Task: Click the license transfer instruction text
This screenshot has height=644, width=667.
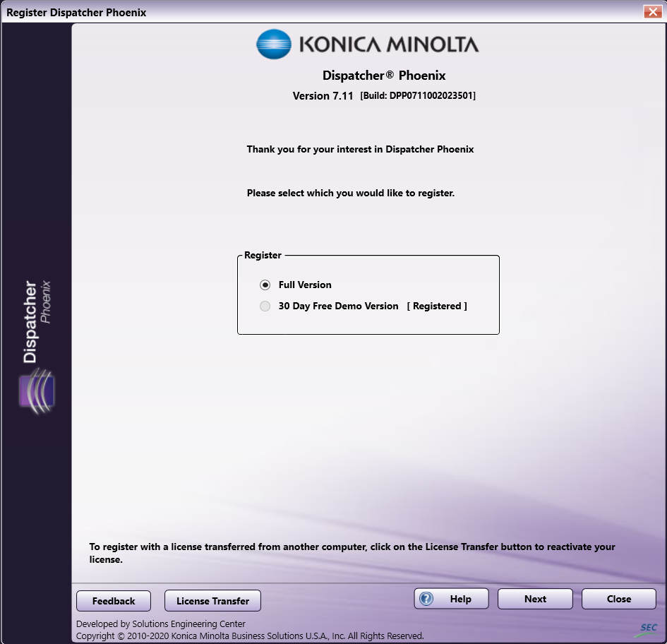Action: point(352,553)
